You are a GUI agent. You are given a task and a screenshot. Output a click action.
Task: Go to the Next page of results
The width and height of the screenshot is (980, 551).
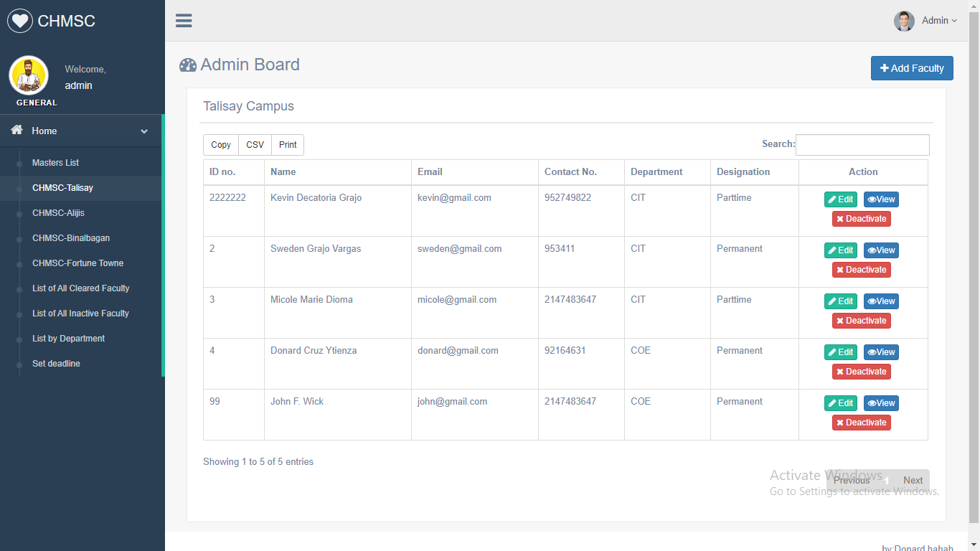(x=913, y=480)
